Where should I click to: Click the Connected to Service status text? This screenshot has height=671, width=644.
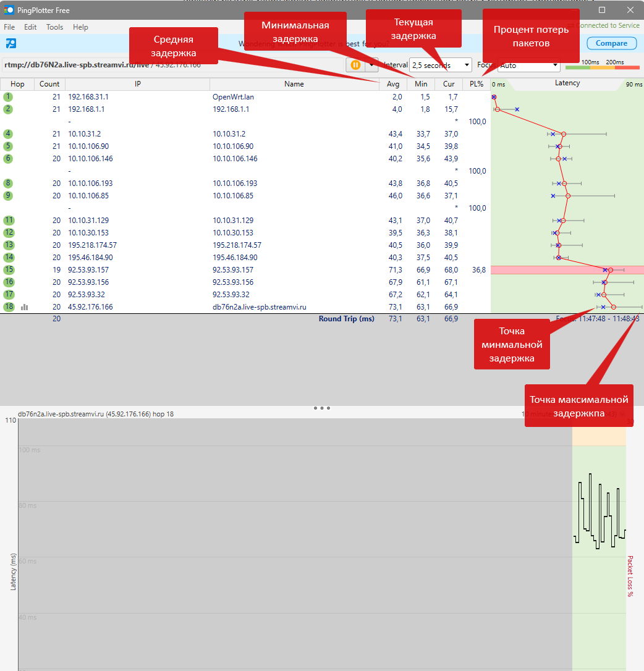point(608,26)
